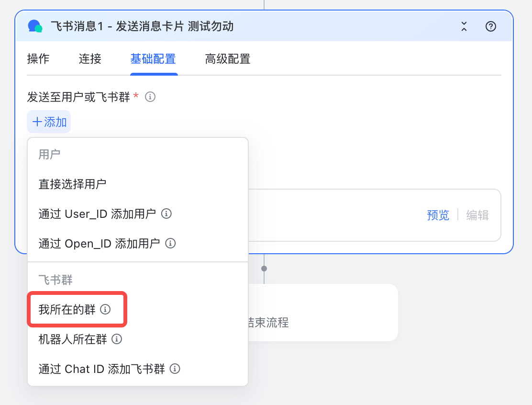The width and height of the screenshot is (532, 405).
Task: Click the 预览 link
Action: pos(438,215)
